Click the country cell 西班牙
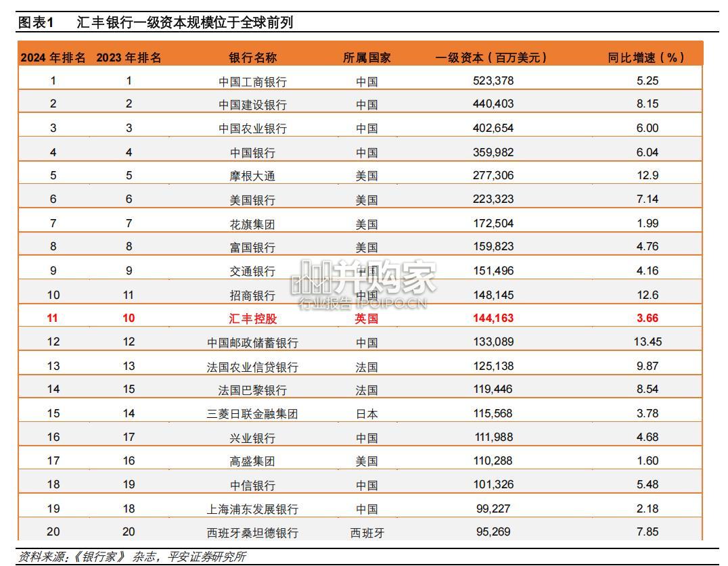The width and height of the screenshot is (728, 566). coord(367,533)
